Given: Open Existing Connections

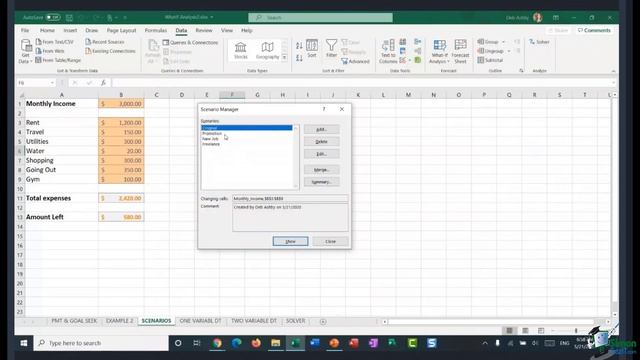Looking at the screenshot, I should pos(110,51).
